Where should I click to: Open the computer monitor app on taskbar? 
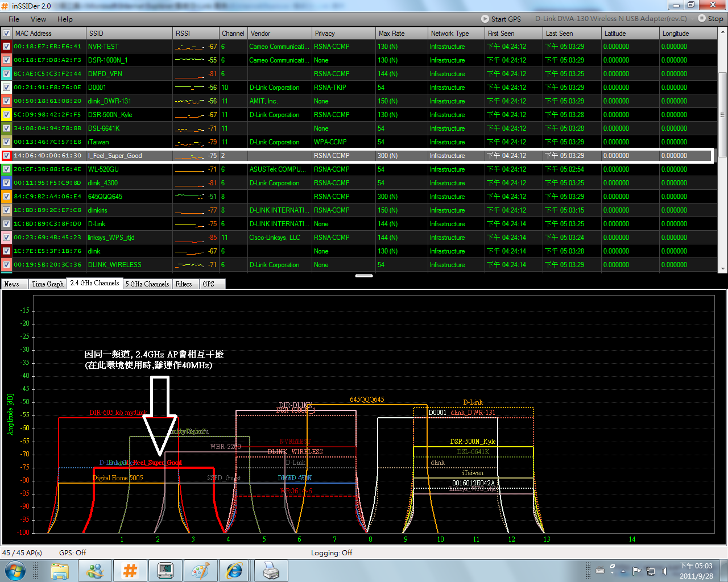(x=166, y=571)
